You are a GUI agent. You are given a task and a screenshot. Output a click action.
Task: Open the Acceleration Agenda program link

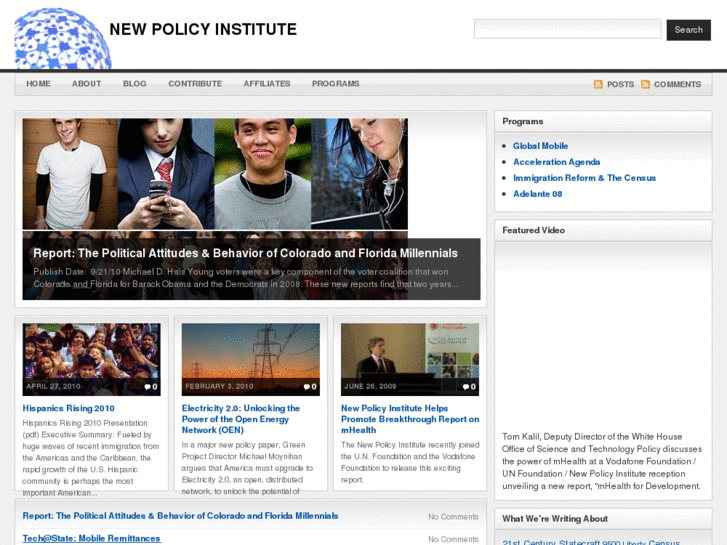pyautogui.click(x=556, y=162)
